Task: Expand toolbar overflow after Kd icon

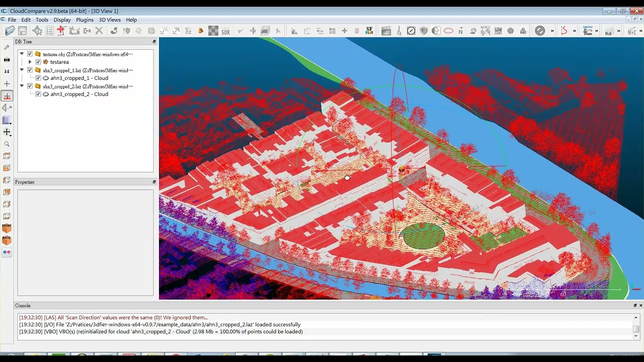Action: (x=619, y=31)
